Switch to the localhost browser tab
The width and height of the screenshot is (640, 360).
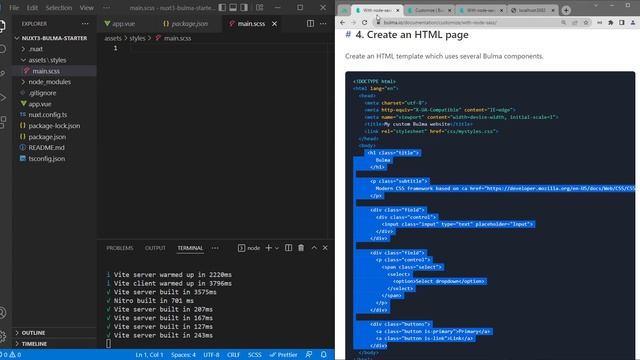[533, 10]
